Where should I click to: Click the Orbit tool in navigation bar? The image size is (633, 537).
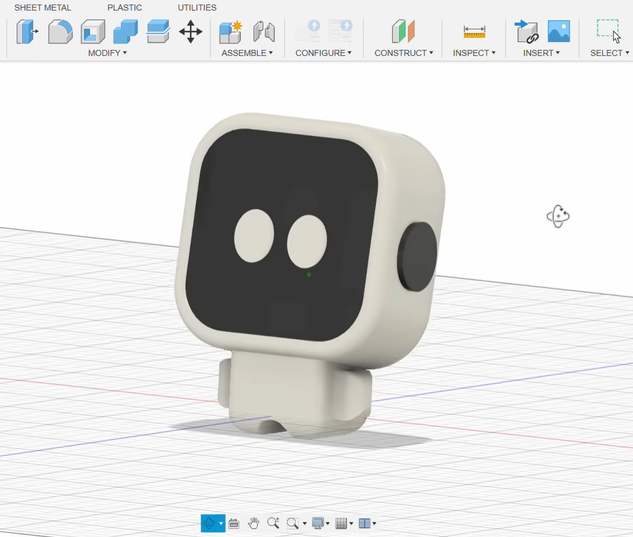[209, 523]
